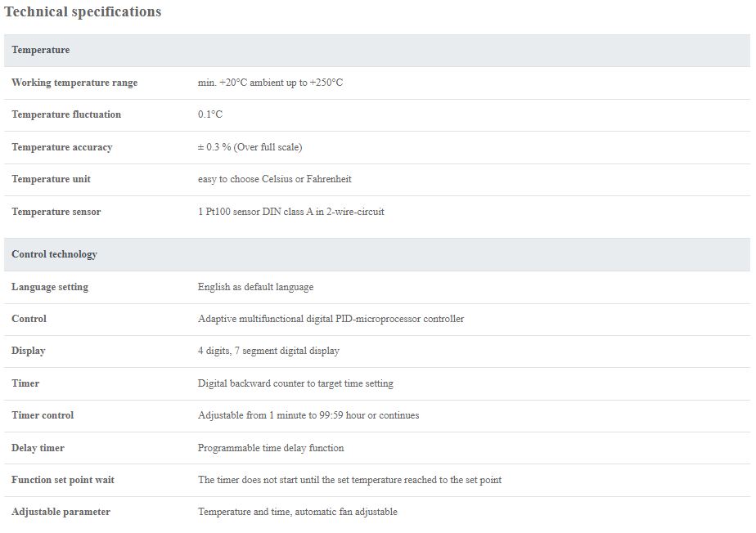Click the 'Timer control' label
Screen dimensions: 756x533
(43, 415)
